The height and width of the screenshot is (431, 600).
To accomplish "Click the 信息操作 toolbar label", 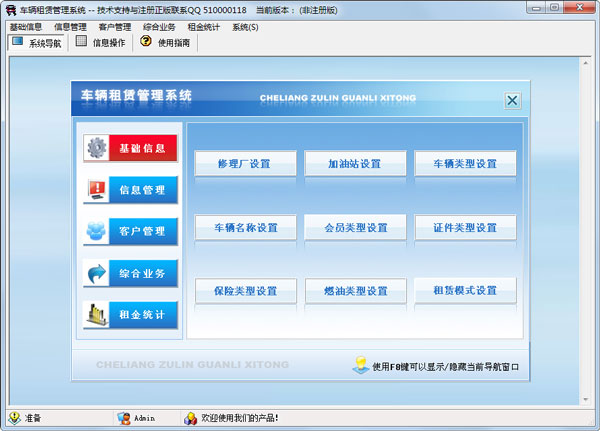I will [109, 42].
